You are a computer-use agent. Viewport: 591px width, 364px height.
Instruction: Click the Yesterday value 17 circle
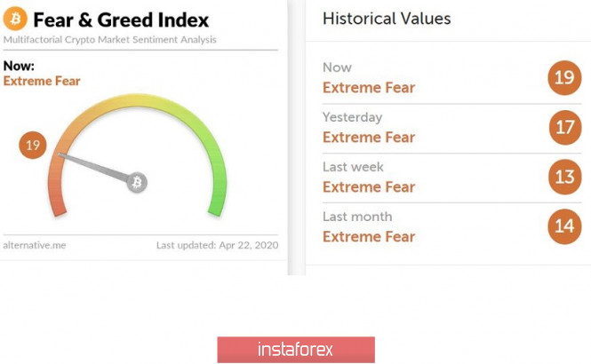(x=563, y=128)
